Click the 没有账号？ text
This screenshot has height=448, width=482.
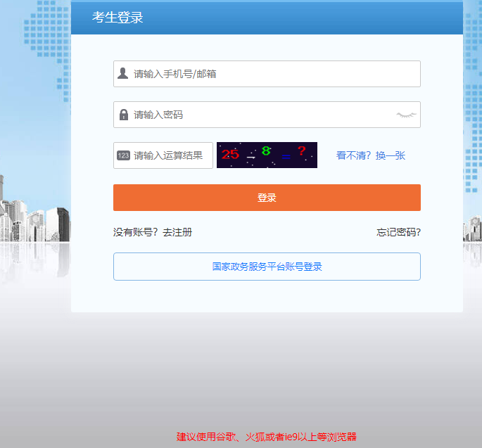136,232
